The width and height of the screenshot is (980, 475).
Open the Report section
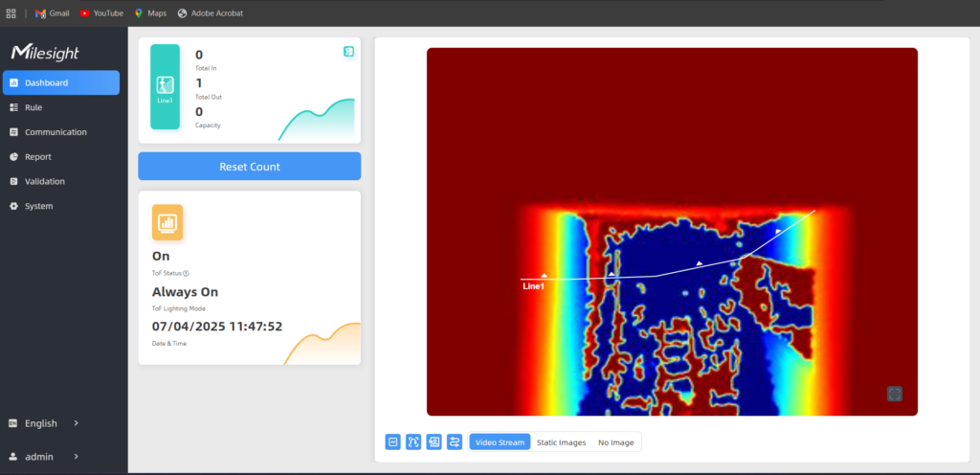38,157
